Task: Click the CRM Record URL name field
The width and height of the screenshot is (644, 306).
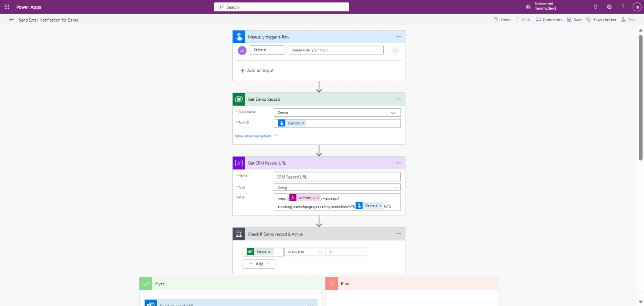Action: click(337, 177)
